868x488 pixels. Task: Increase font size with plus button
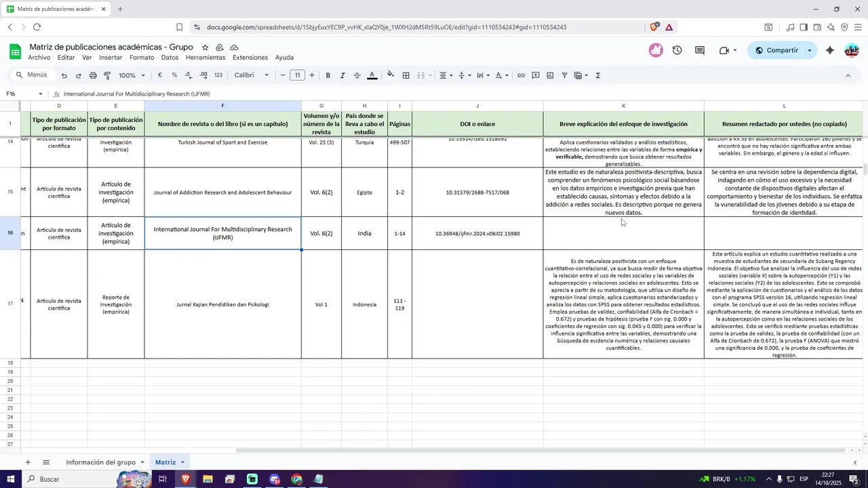(312, 75)
